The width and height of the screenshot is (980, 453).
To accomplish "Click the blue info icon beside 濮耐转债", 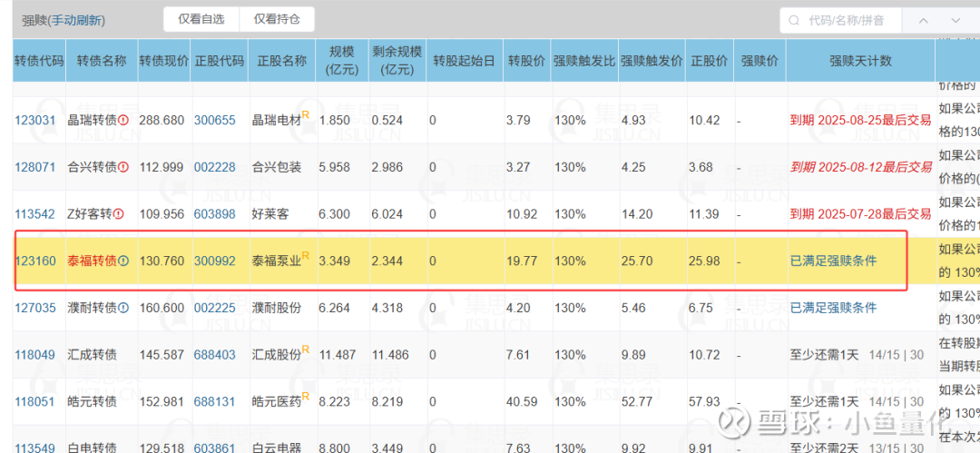I will pos(123,308).
